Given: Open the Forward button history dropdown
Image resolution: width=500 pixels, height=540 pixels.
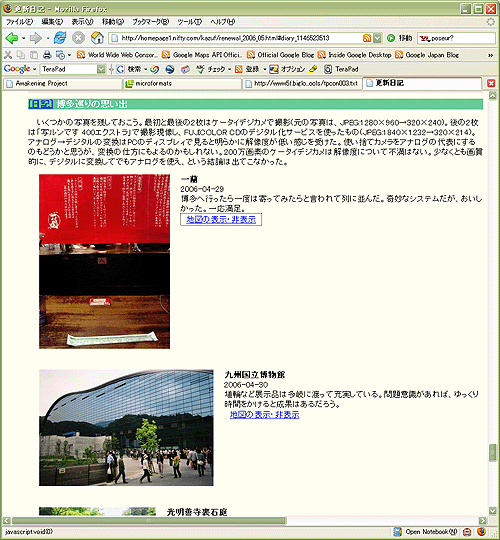Looking at the screenshot, I should coord(48,38).
